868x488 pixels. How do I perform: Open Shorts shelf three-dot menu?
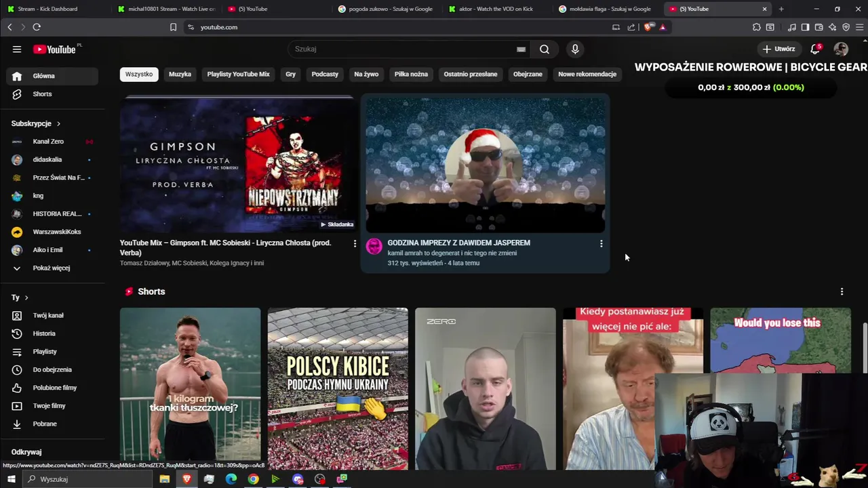coord(842,291)
